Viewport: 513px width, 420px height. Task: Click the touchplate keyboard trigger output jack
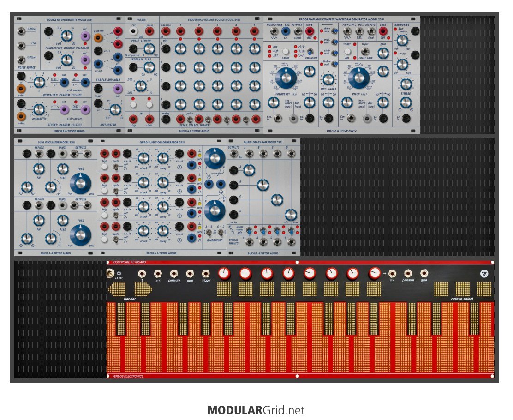pos(206,273)
